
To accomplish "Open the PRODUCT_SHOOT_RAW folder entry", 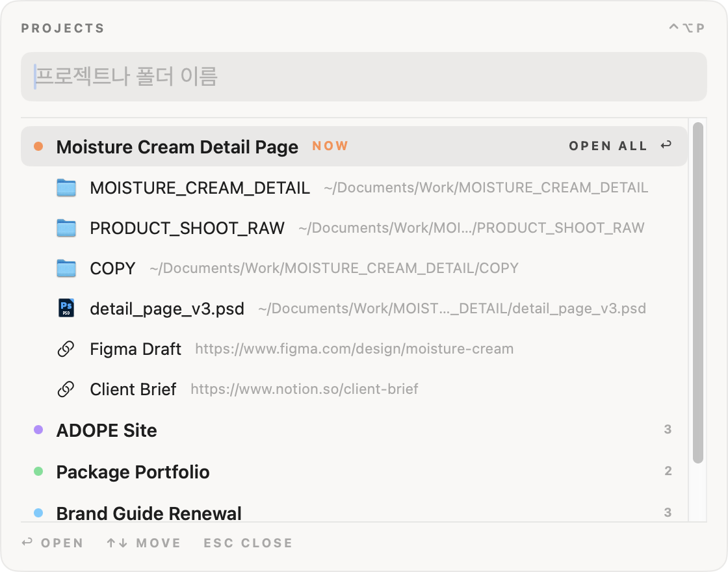I will (x=354, y=228).
